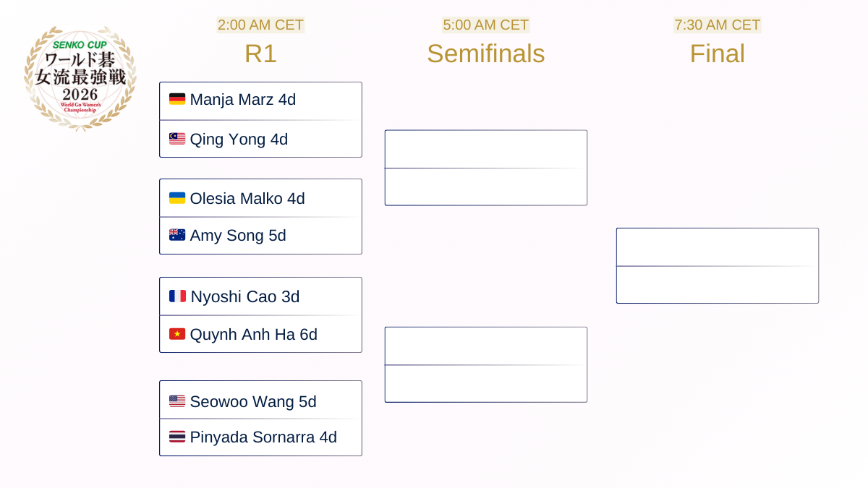868x488 pixels.
Task: Click the 2:00 AM CET time label
Action: 260,25
